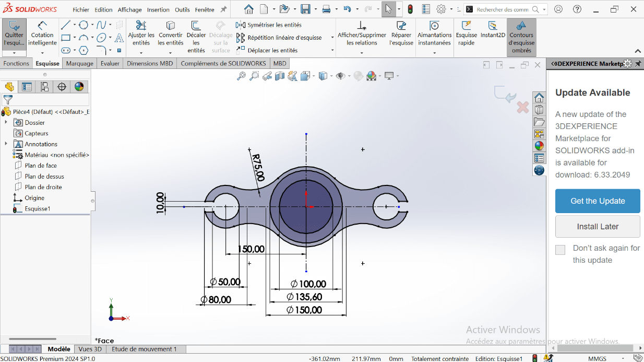This screenshot has height=362, width=644.
Task: Select Ajuster les entités trim tool
Action: tap(141, 26)
